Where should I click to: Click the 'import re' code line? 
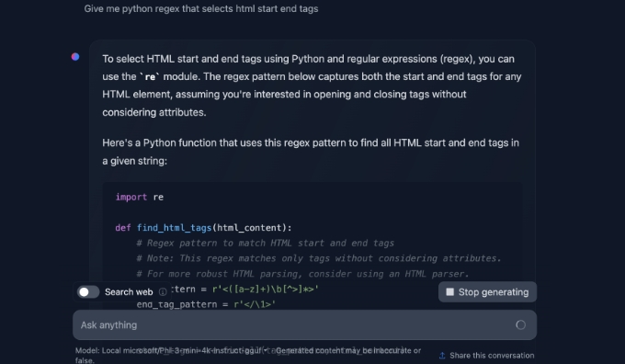pyautogui.click(x=139, y=197)
